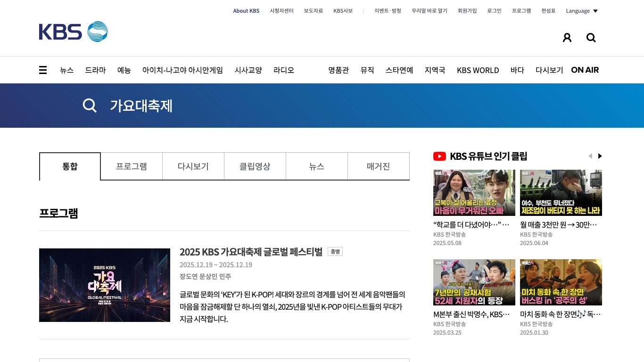Show previous YouTube clips arrow
The width and height of the screenshot is (644, 362).
coord(590,156)
